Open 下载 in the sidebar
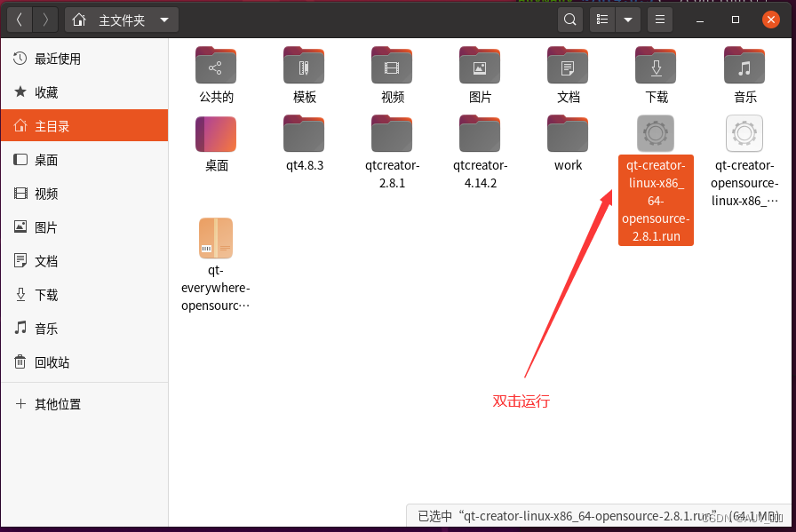This screenshot has height=532, width=796. point(84,295)
